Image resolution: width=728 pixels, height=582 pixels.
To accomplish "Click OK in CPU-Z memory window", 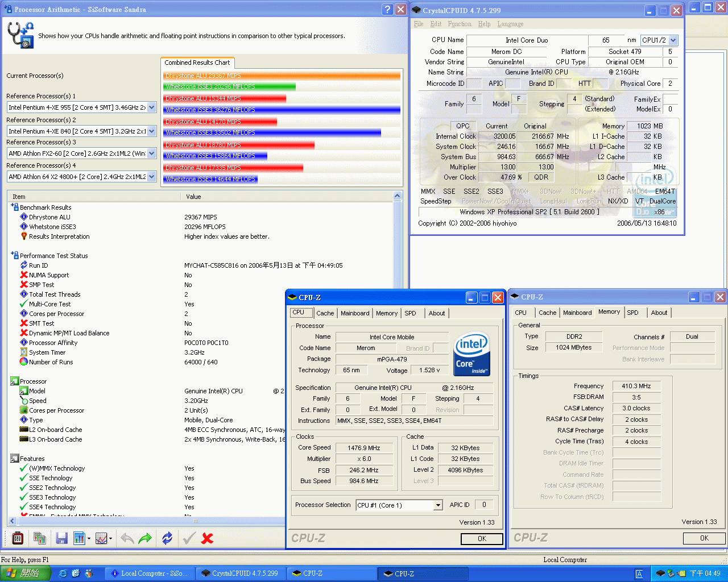I will [x=704, y=538].
